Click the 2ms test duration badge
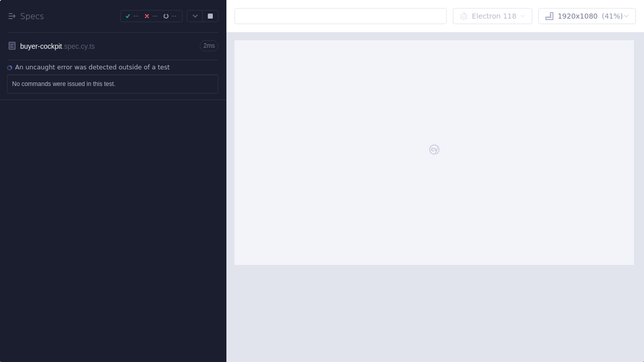The height and width of the screenshot is (362, 644). (209, 46)
